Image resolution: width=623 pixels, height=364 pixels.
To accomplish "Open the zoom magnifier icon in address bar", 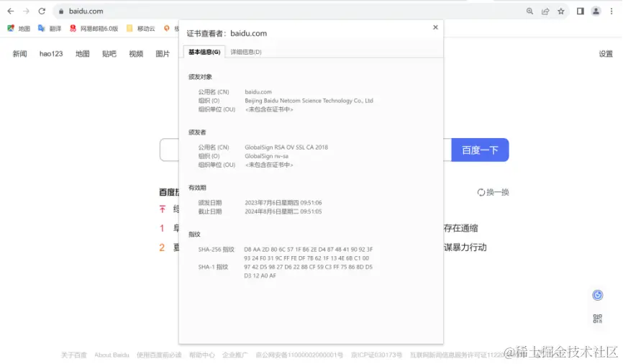I will tap(529, 11).
